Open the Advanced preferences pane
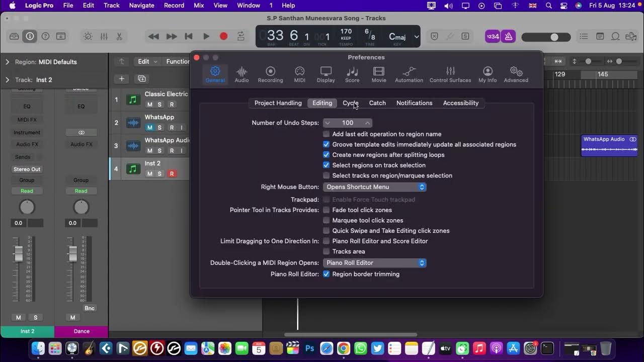Viewport: 644px width, 362px height. coord(516,74)
